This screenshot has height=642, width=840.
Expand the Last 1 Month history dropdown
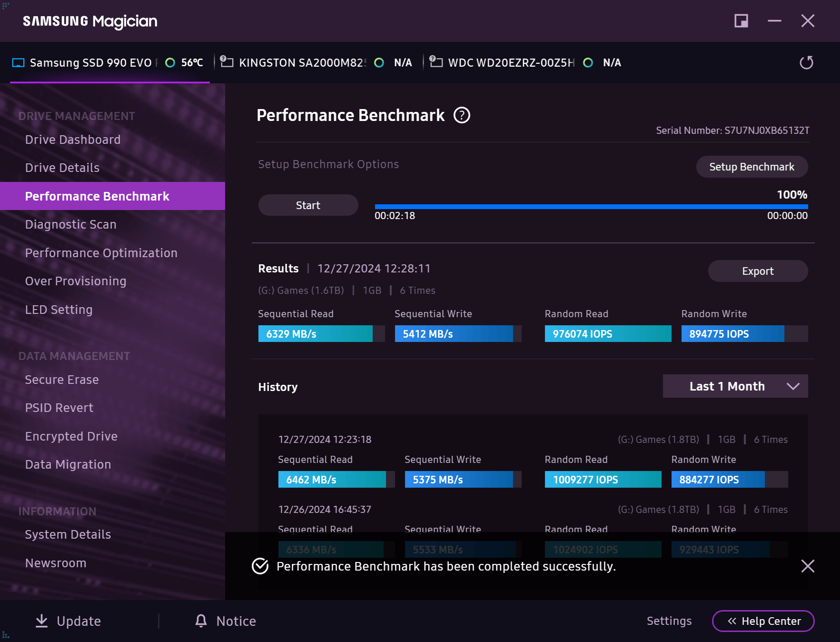(x=735, y=386)
